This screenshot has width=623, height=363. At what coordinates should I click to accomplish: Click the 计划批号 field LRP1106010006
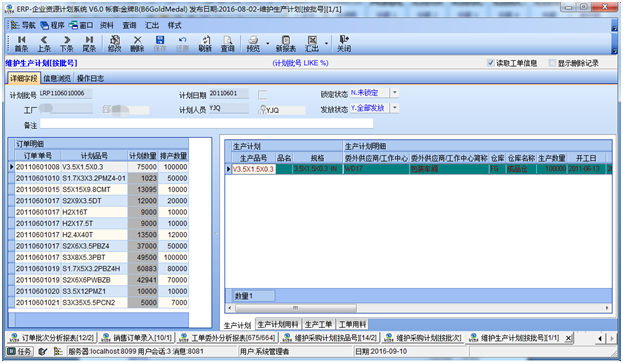click(x=66, y=94)
